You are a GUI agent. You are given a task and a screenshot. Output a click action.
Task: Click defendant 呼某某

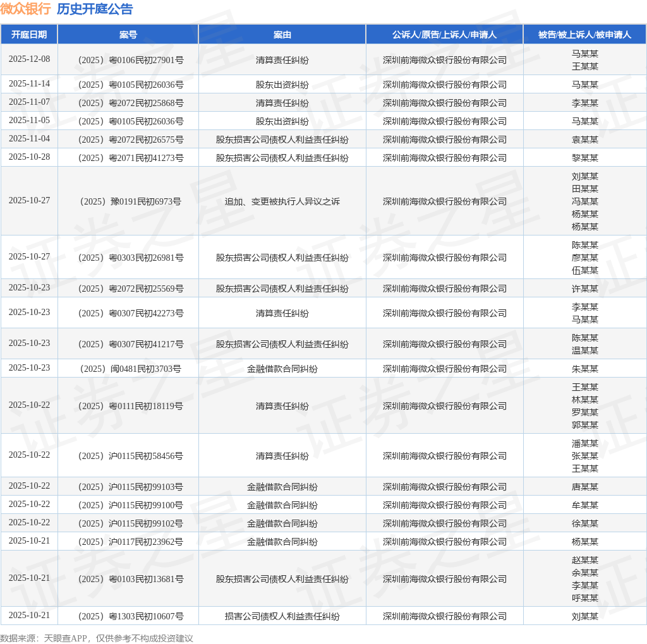(x=584, y=597)
